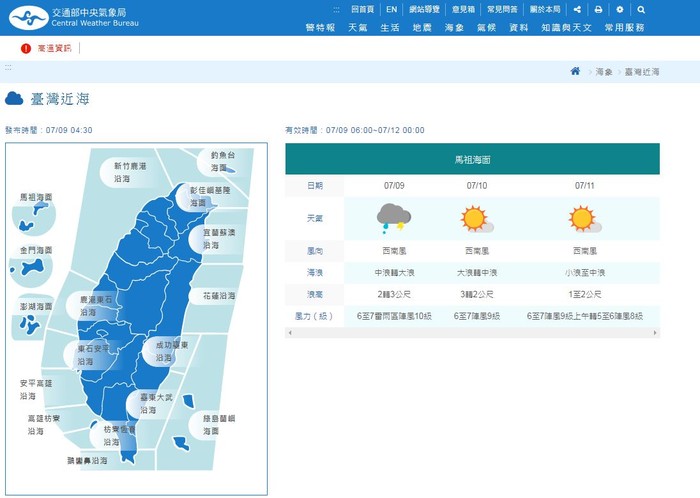Open the 警特報 menu

tap(320, 28)
